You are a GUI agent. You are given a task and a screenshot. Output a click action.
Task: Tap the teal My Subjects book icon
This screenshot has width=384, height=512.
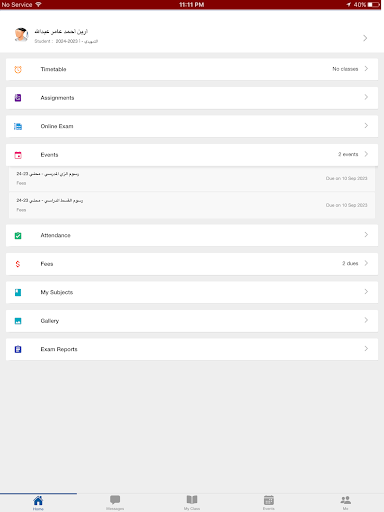[18, 292]
